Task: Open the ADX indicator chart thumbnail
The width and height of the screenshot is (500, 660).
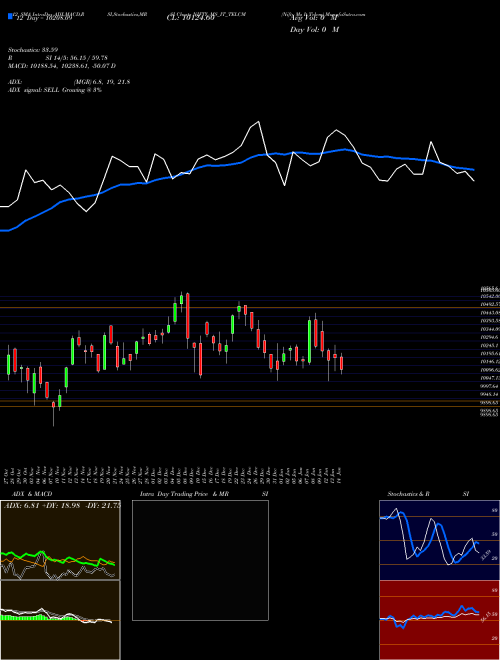Action: click(x=60, y=540)
